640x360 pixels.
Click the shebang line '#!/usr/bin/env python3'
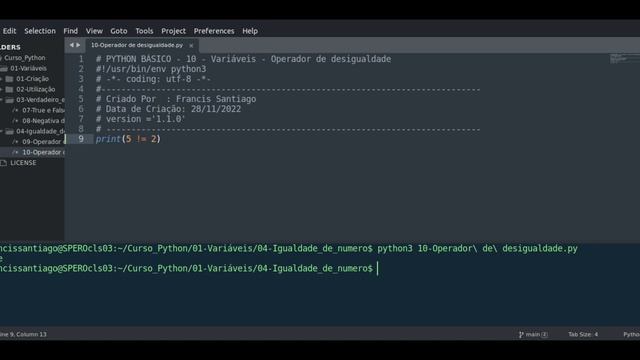[151, 69]
